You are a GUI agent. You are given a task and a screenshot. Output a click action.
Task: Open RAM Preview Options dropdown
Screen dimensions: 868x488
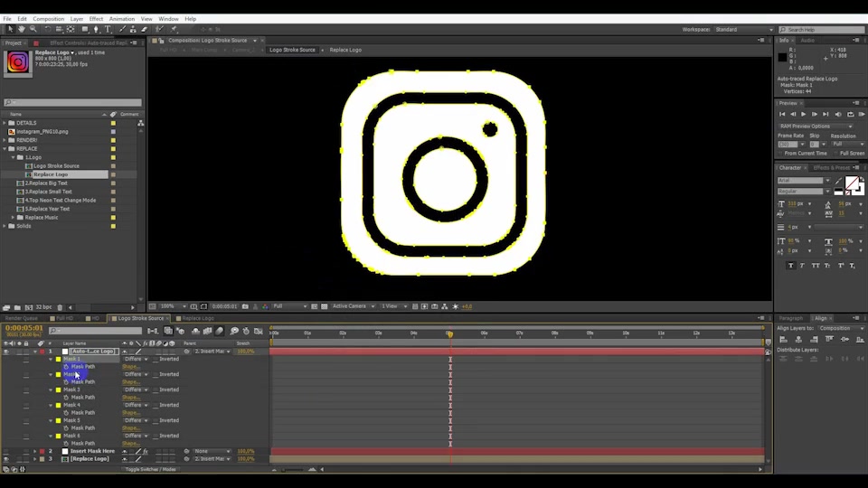pyautogui.click(x=816, y=127)
